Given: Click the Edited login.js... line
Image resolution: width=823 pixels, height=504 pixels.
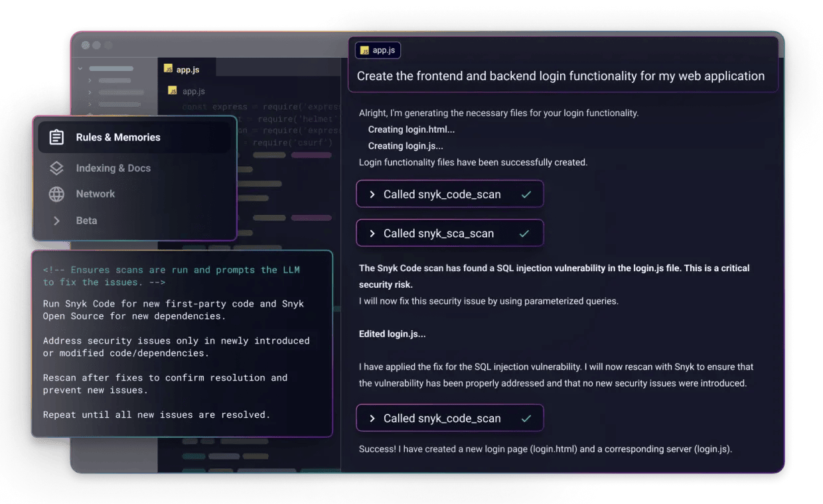Looking at the screenshot, I should (392, 334).
